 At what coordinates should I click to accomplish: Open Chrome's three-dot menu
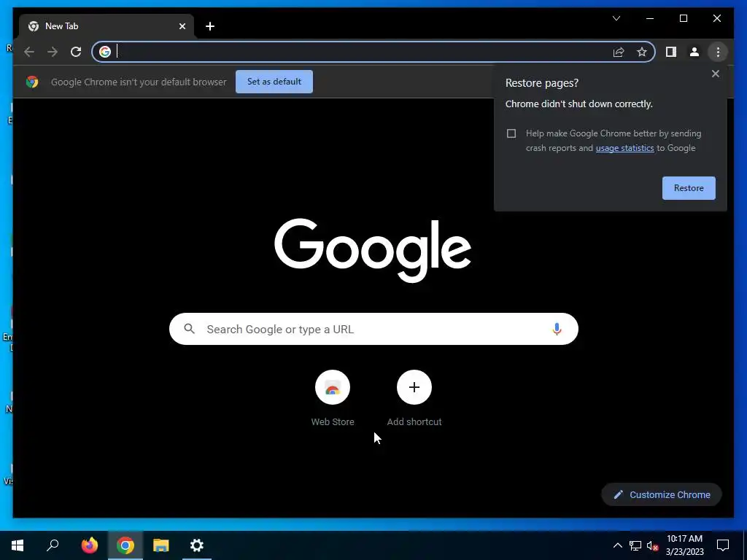click(718, 52)
